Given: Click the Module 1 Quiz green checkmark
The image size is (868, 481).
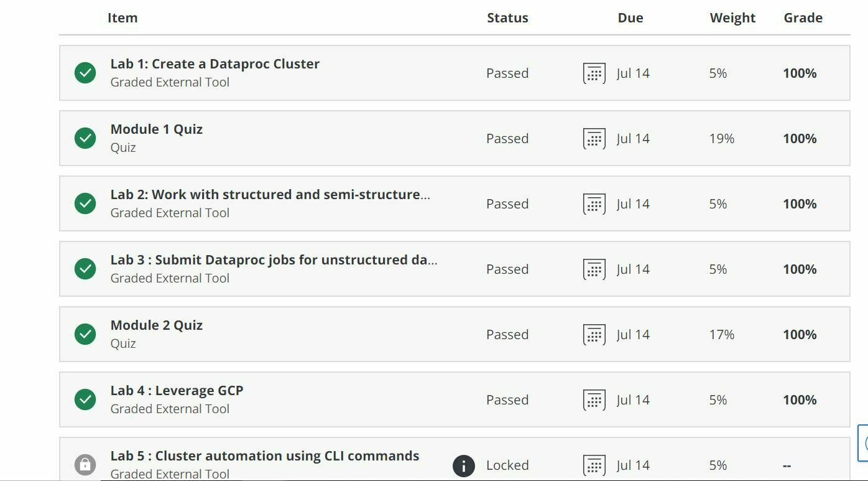Looking at the screenshot, I should point(85,138).
